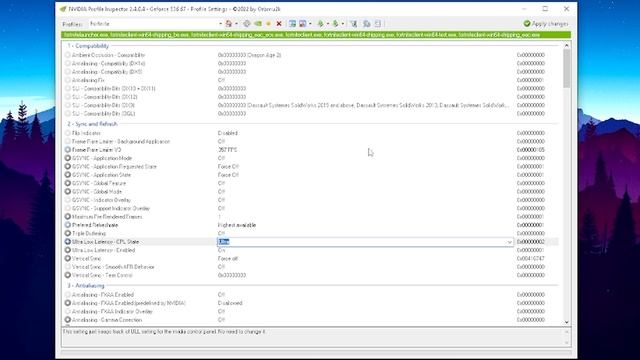Click the refresh profile settings icon
This screenshot has height=360, width=640.
[x=247, y=24]
